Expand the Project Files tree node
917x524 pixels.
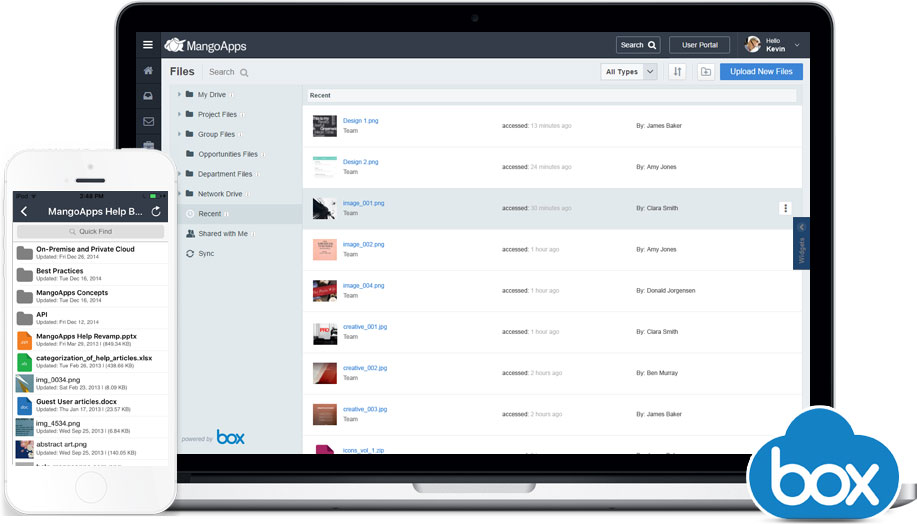tap(179, 114)
